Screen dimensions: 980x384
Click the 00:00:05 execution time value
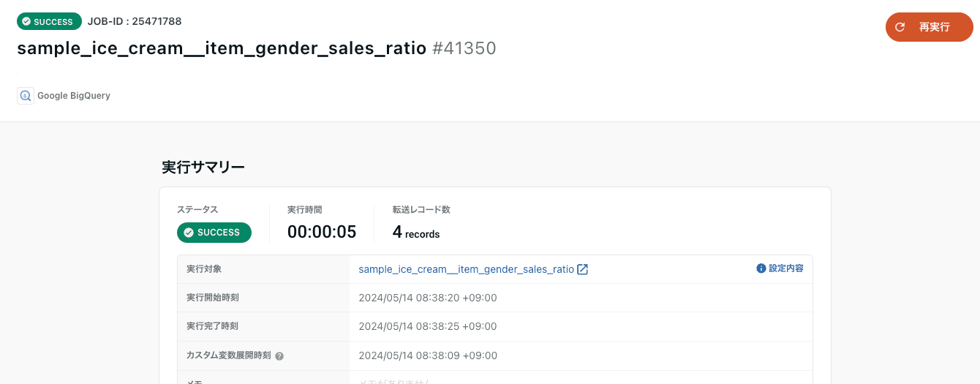point(322,232)
